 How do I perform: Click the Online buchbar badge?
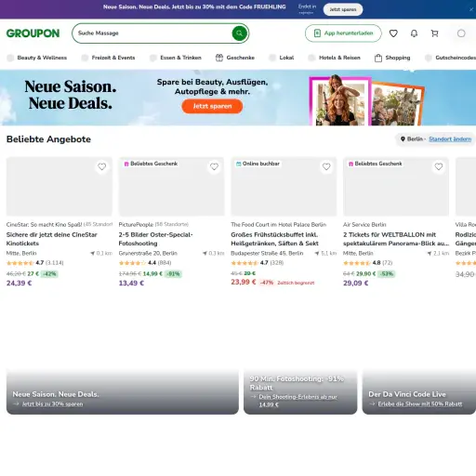click(x=258, y=164)
